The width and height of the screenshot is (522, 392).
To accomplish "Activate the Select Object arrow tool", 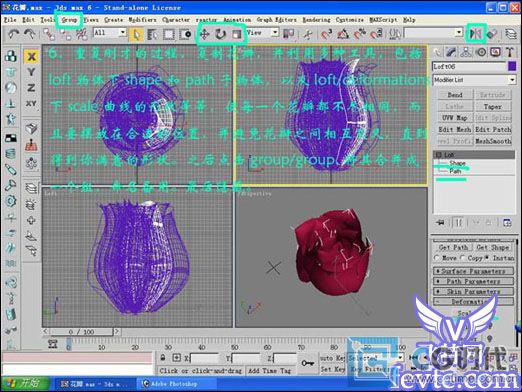I will [137, 34].
